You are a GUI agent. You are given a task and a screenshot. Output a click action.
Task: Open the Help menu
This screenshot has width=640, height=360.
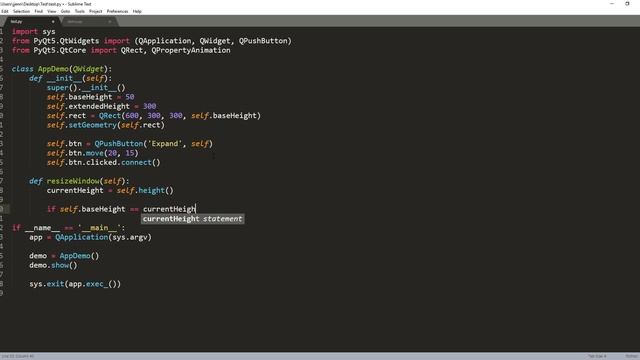tap(137, 11)
